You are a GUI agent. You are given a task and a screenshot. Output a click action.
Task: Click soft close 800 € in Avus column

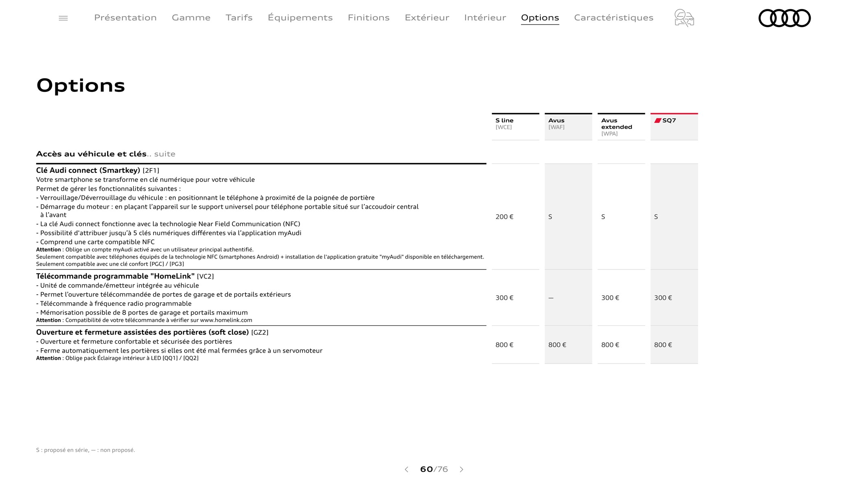click(557, 345)
